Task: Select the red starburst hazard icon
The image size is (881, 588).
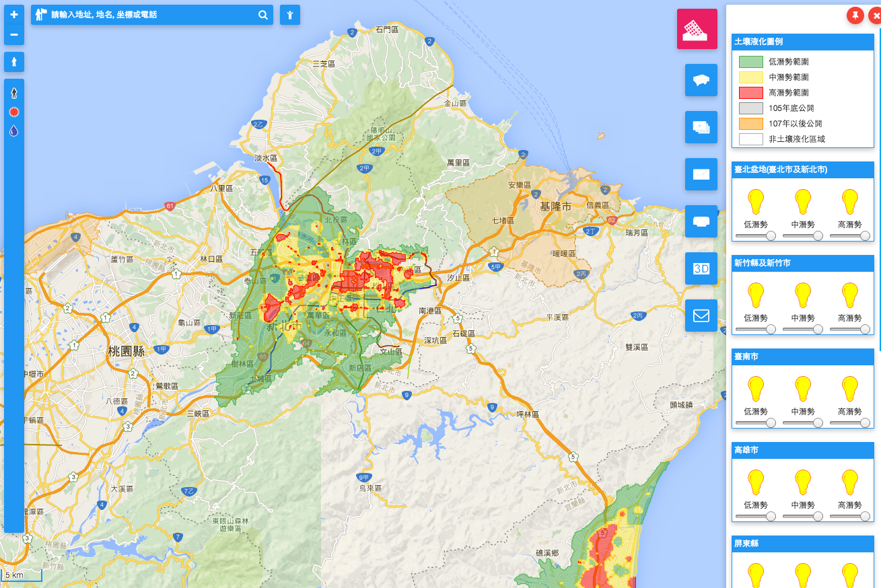Action: click(13, 112)
